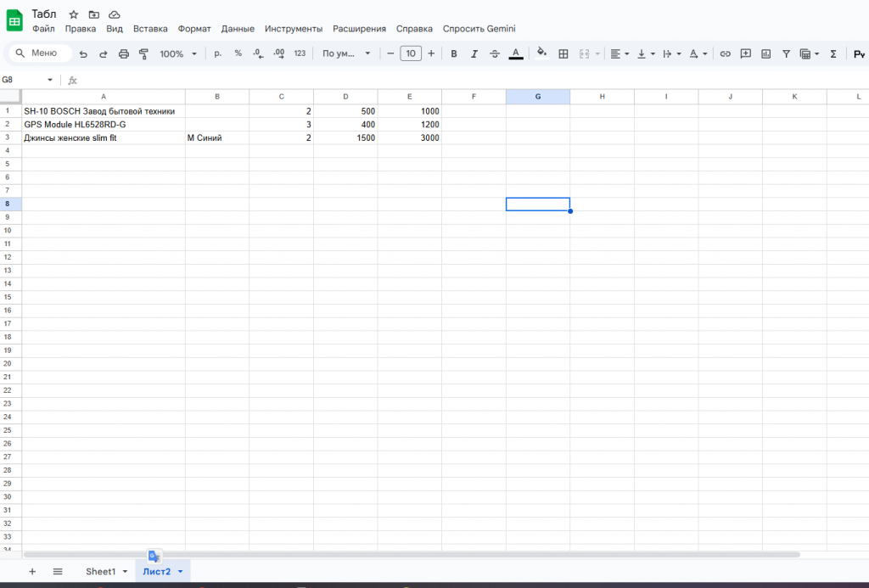869x588 pixels.
Task: Expand the name box dropdown arrow
Action: 50,80
